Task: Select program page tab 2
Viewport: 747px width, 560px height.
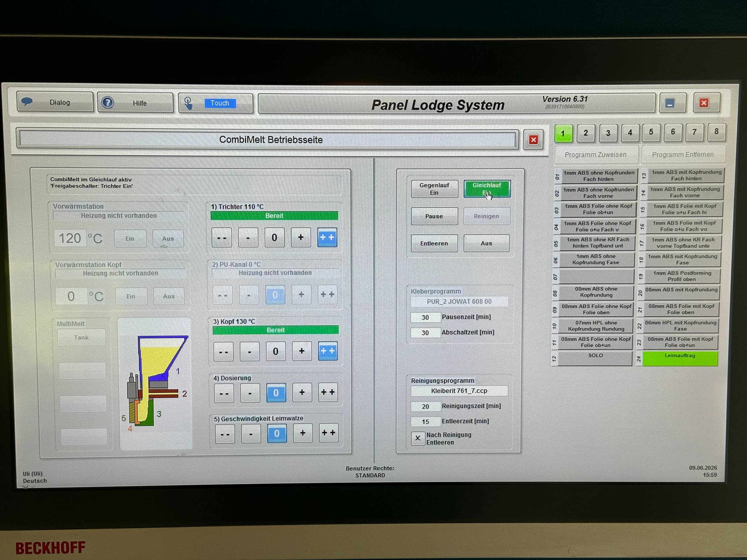Action: 586,133
